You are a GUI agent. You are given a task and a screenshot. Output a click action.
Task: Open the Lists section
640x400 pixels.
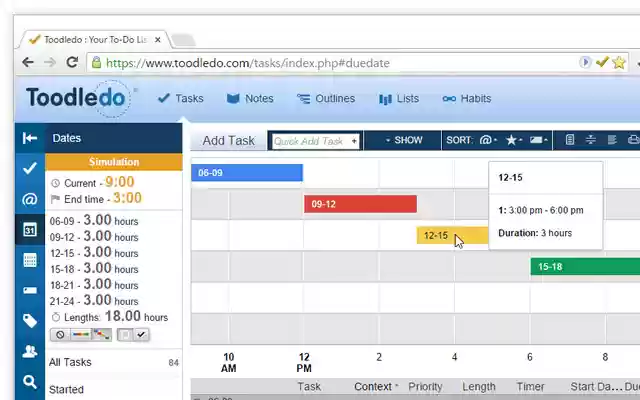click(x=399, y=99)
